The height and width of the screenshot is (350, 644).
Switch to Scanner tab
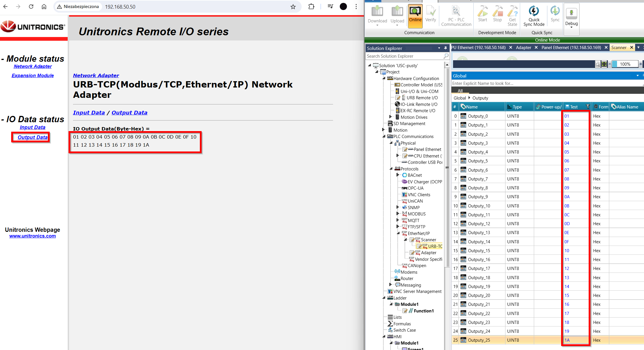619,48
